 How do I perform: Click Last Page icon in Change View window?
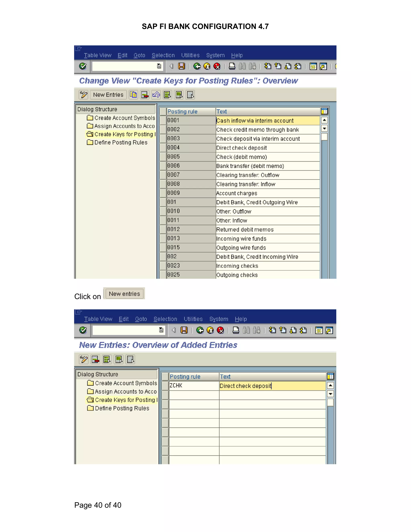coord(298,66)
